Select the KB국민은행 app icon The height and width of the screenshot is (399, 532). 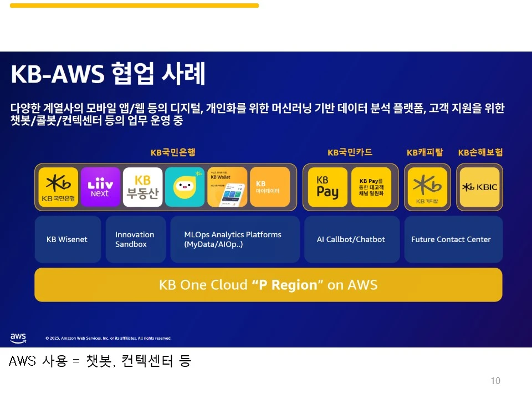coord(58,186)
